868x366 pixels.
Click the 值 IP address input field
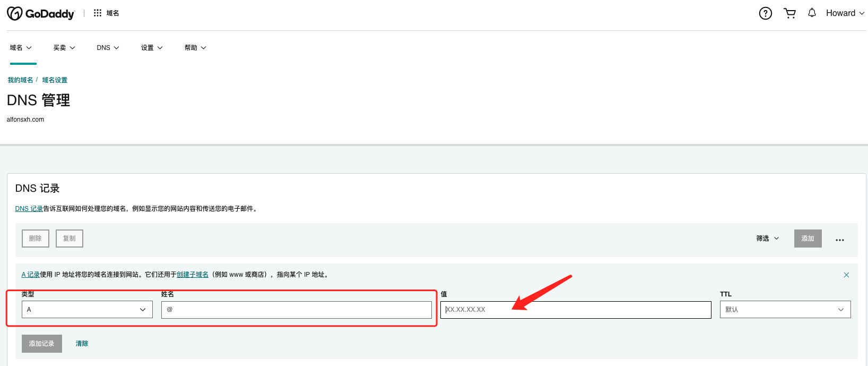tap(576, 310)
